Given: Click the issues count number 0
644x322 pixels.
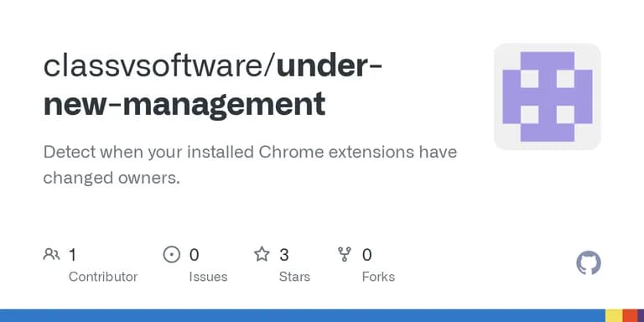Looking at the screenshot, I should tap(194, 255).
